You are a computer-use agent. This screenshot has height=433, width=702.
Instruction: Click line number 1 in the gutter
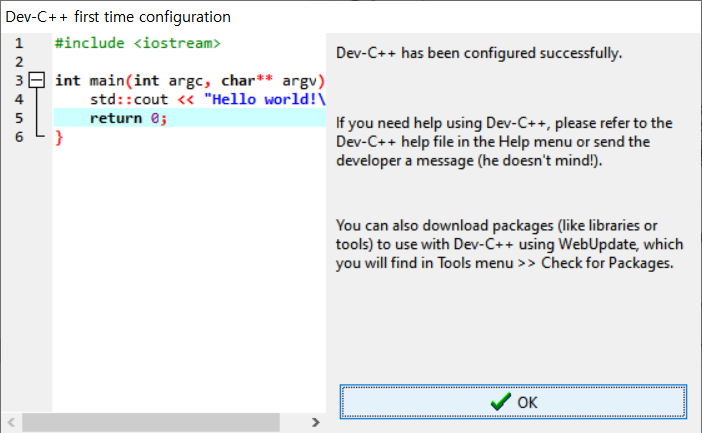coord(19,43)
